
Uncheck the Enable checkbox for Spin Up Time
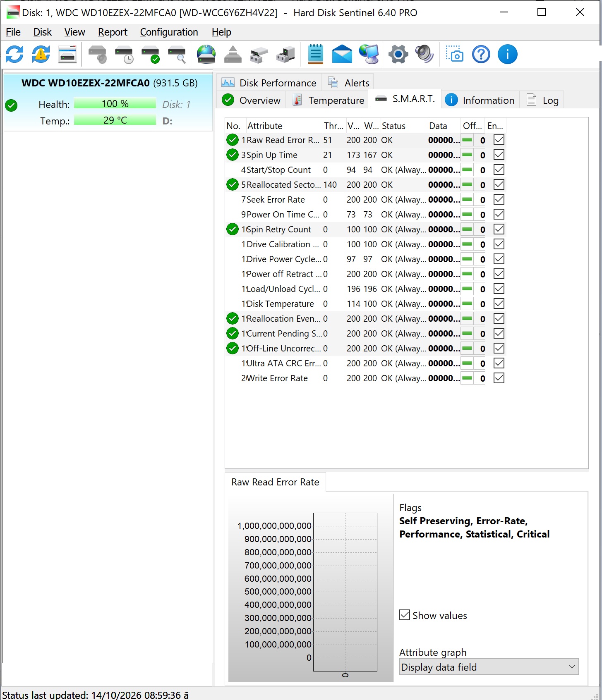pyautogui.click(x=499, y=155)
